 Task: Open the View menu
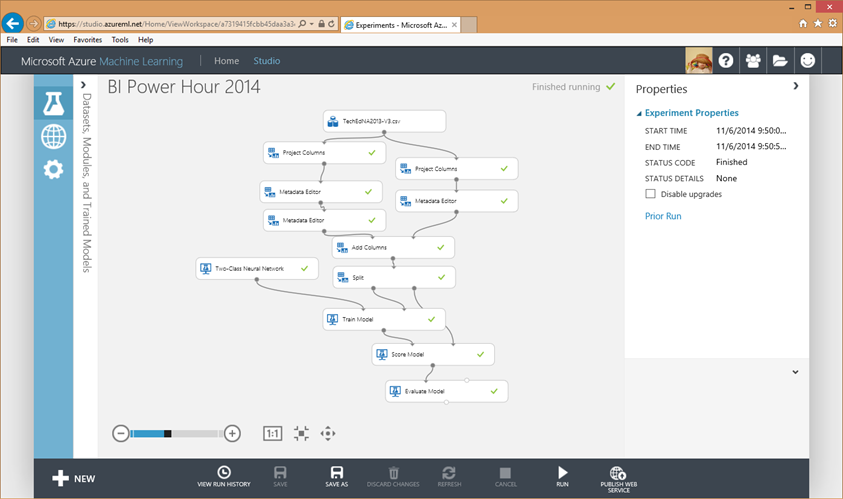56,40
